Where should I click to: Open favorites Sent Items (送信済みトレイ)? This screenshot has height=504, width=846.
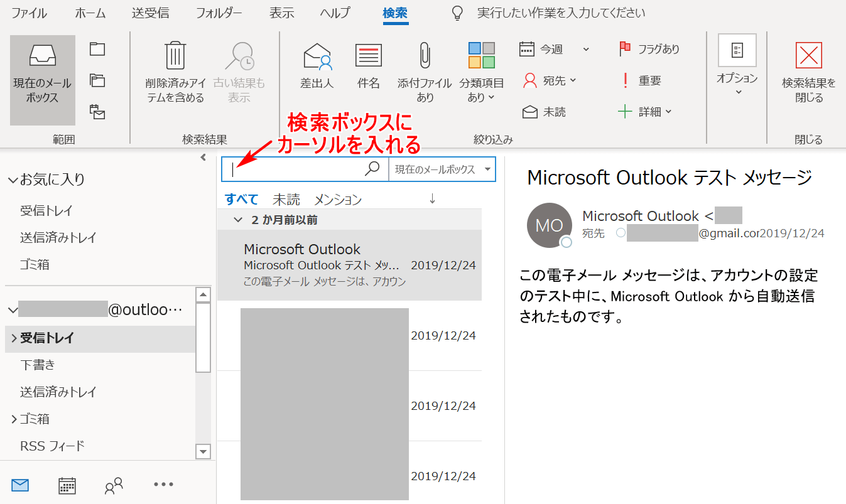(x=58, y=238)
